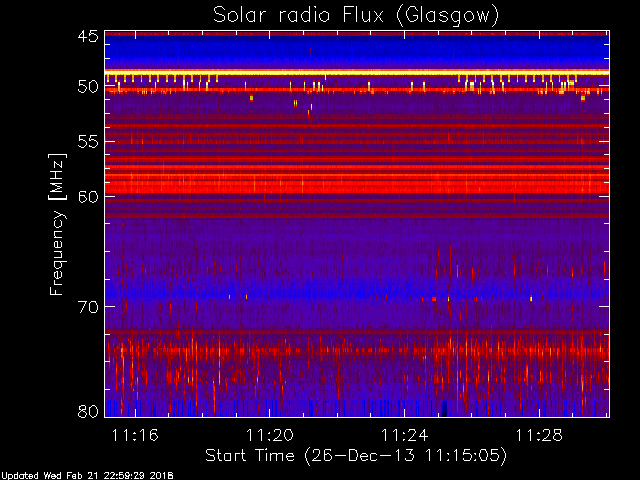Click the bright yellow band near 49 MHz
Image resolution: width=640 pixels, height=480 pixels.
tap(357, 73)
